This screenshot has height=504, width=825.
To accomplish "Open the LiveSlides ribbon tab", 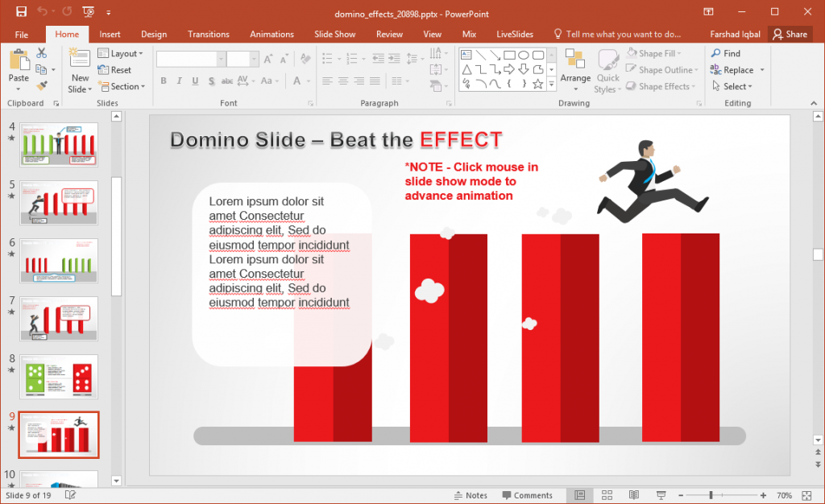I will [515, 34].
